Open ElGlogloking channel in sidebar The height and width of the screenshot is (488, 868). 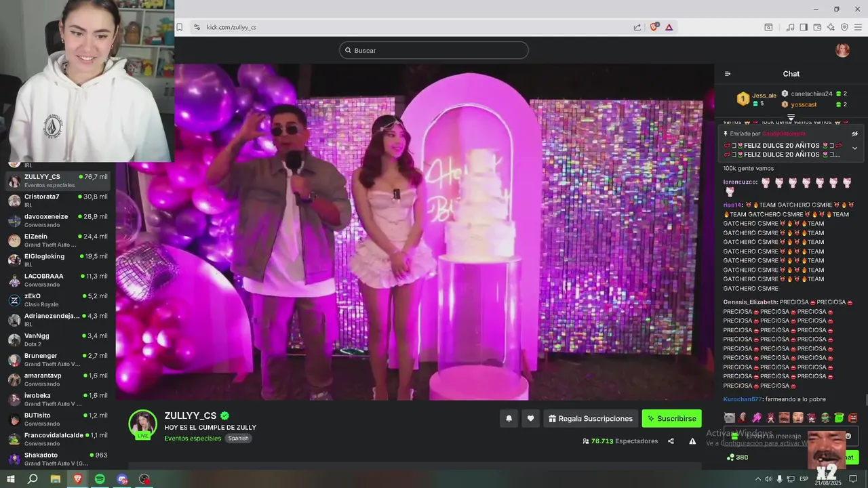click(58, 260)
